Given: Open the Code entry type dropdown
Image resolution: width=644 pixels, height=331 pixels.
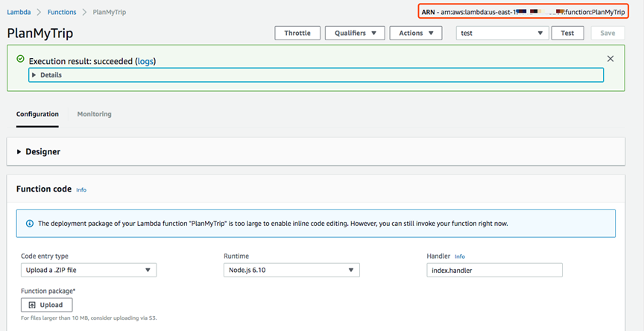Looking at the screenshot, I should point(89,270).
